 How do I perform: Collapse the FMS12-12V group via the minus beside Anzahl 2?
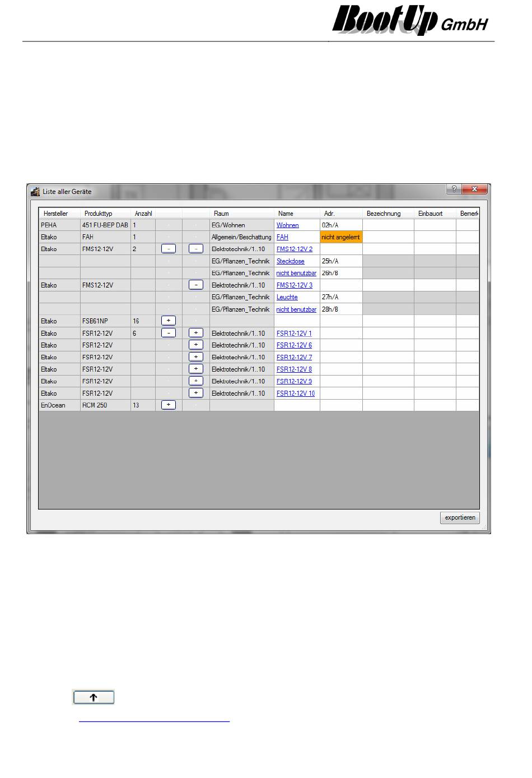point(169,249)
